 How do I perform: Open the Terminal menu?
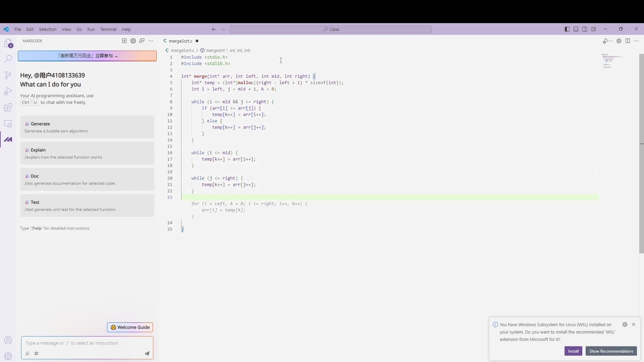[108, 29]
